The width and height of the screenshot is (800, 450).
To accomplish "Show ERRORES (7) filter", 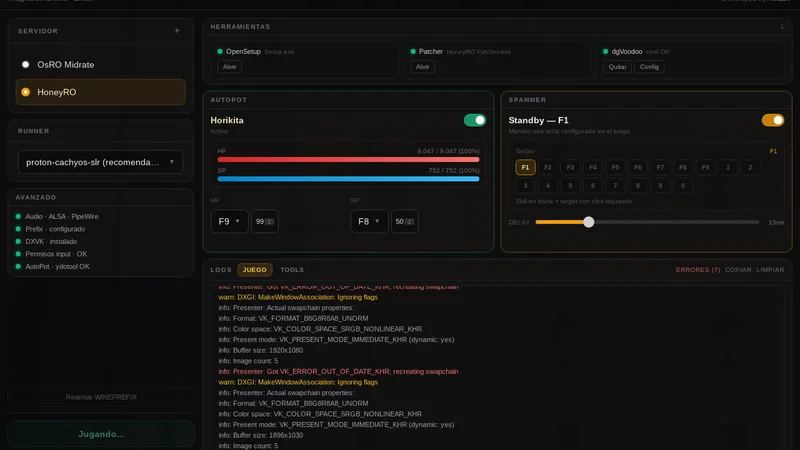I will pos(697,269).
